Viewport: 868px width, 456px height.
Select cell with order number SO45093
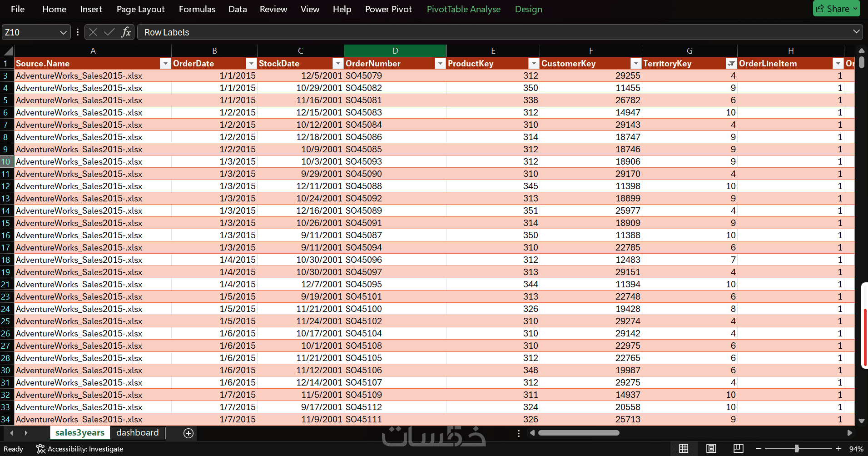(395, 161)
